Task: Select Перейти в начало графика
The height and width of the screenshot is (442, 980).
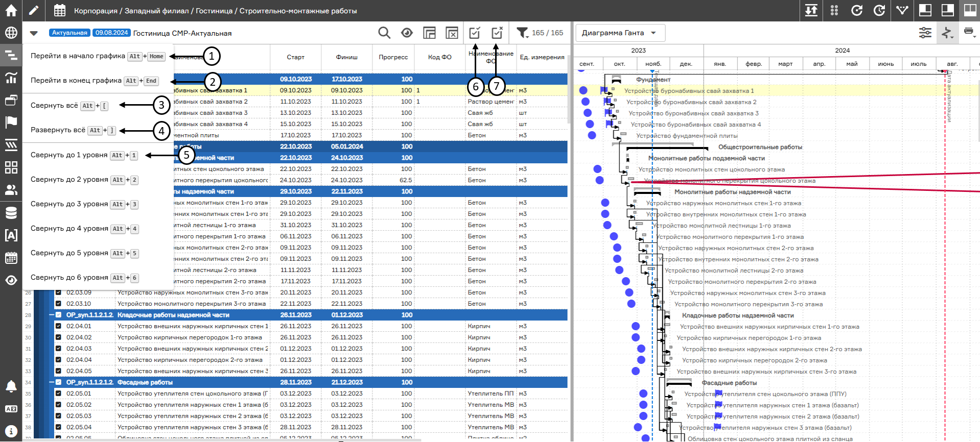Action: click(x=98, y=56)
